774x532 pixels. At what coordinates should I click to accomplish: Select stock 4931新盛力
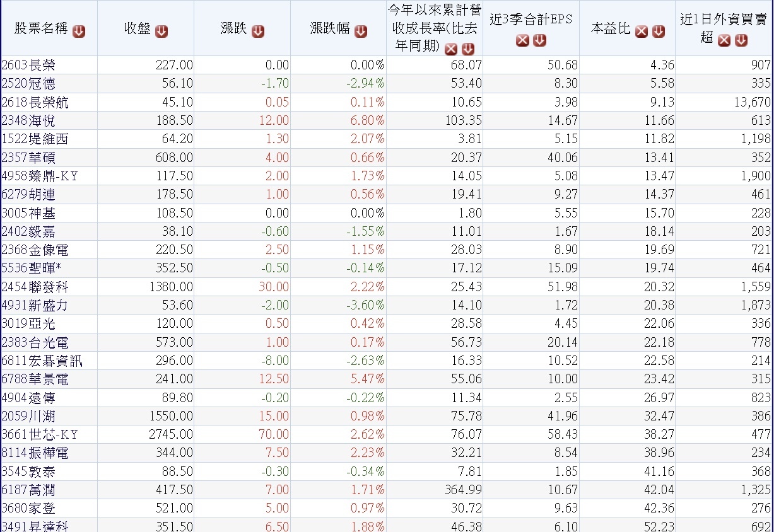(x=35, y=306)
